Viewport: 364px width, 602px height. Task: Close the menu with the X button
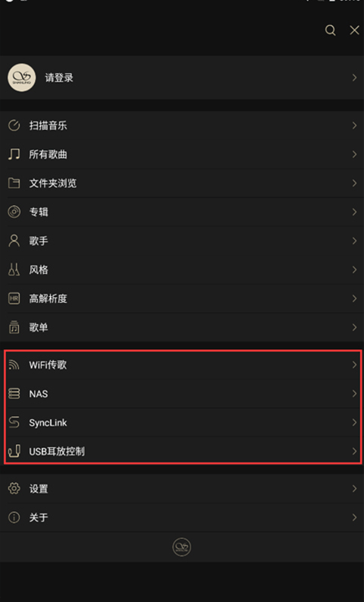pos(354,30)
